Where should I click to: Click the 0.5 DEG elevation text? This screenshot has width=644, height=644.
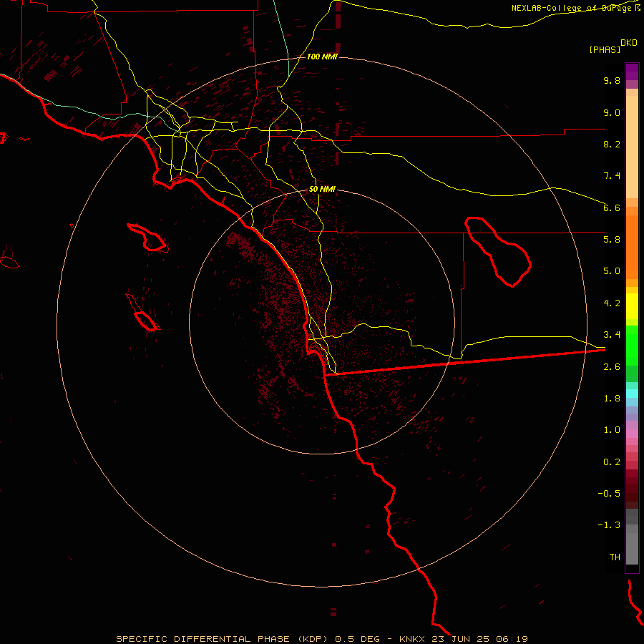click(x=357, y=639)
